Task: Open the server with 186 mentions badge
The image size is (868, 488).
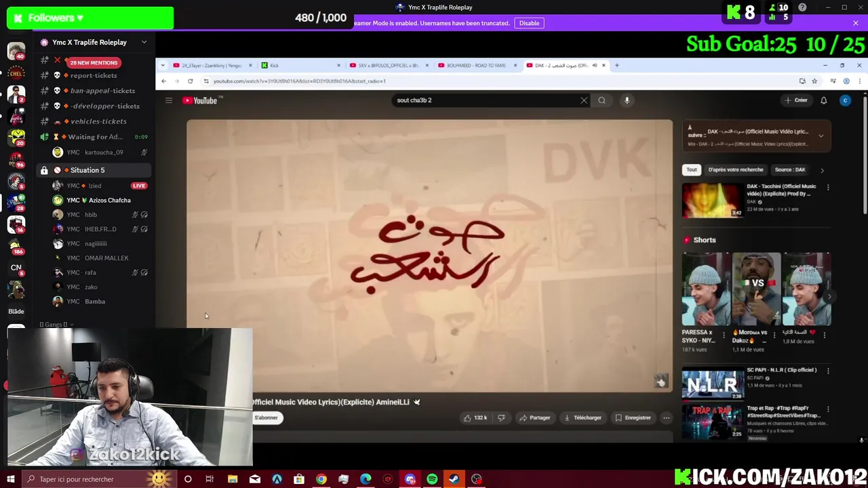Action: (16, 246)
